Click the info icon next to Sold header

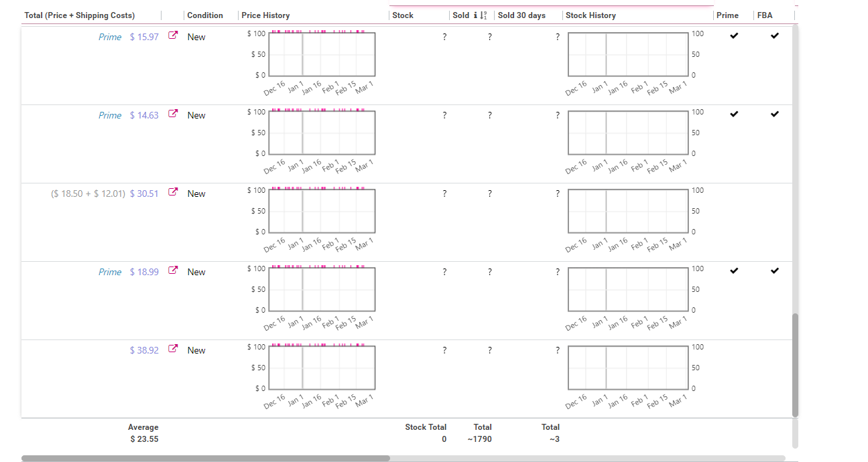tap(475, 15)
